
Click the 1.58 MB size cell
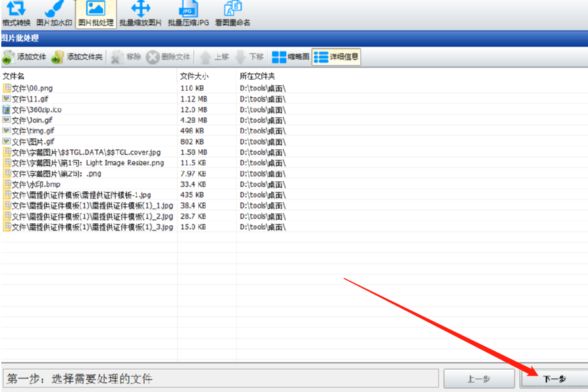point(194,152)
